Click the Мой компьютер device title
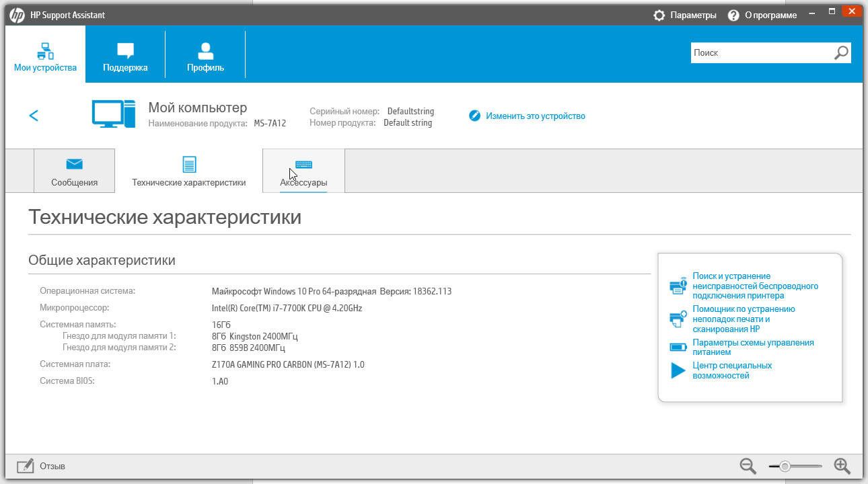 [198, 108]
